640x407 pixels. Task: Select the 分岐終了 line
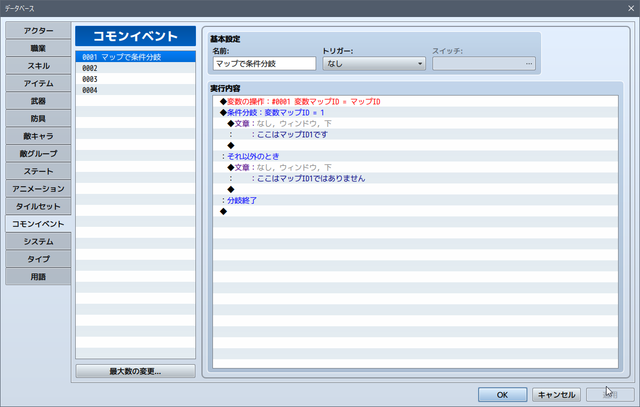tap(416, 200)
